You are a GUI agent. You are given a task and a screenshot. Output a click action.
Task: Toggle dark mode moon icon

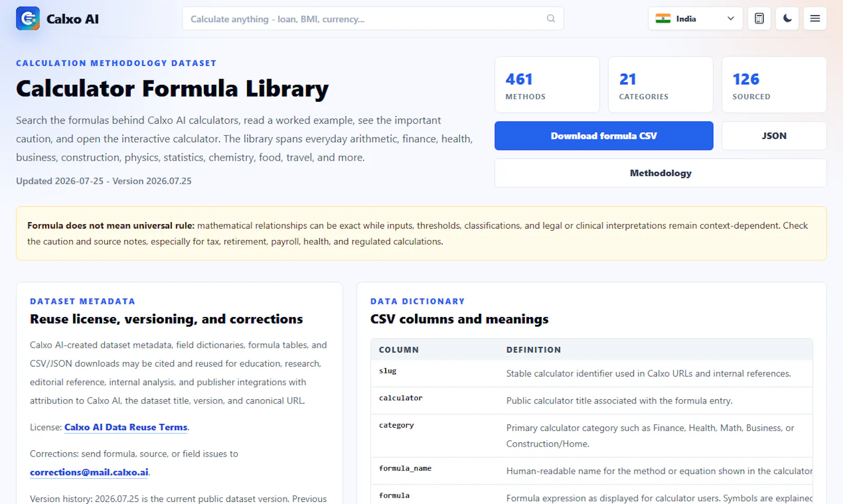click(x=787, y=18)
